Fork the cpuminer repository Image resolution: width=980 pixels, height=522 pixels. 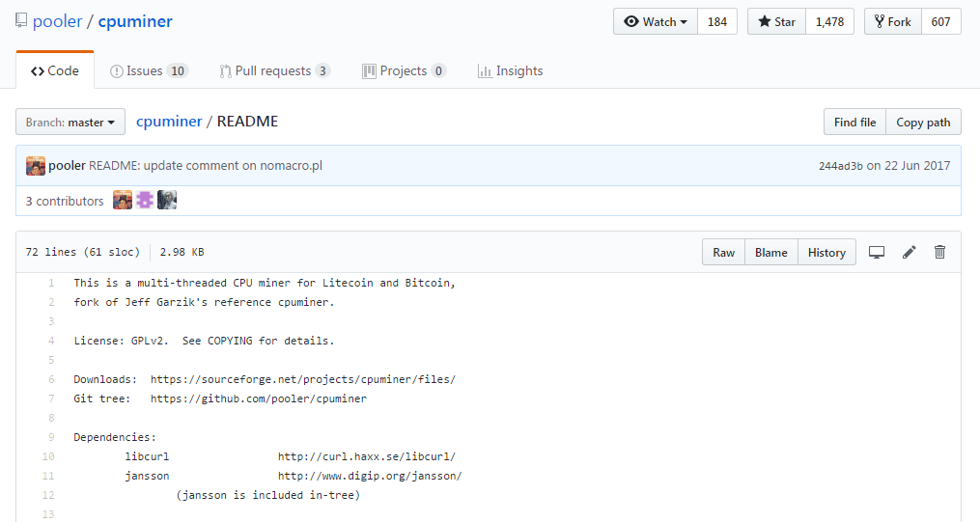[x=892, y=21]
